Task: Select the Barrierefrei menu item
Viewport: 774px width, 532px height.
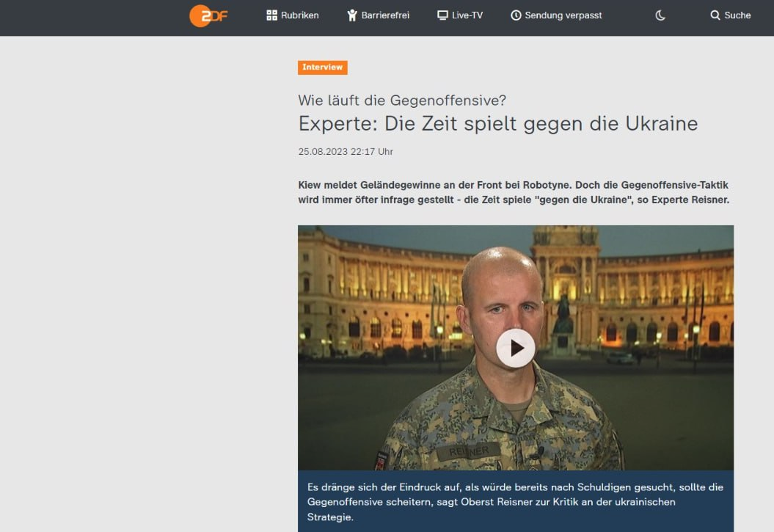Action: pyautogui.click(x=378, y=15)
